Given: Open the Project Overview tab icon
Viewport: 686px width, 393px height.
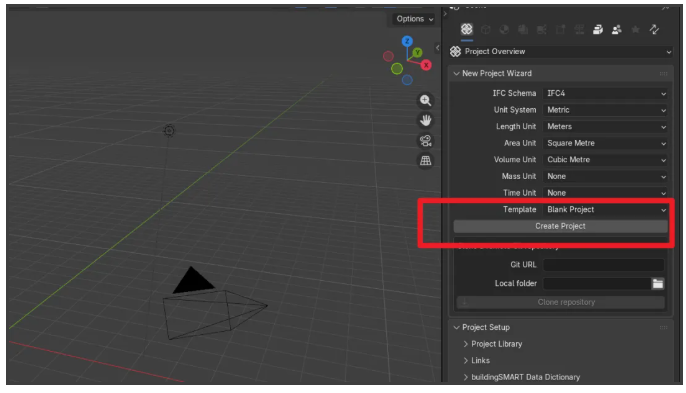Looking at the screenshot, I should point(466,29).
